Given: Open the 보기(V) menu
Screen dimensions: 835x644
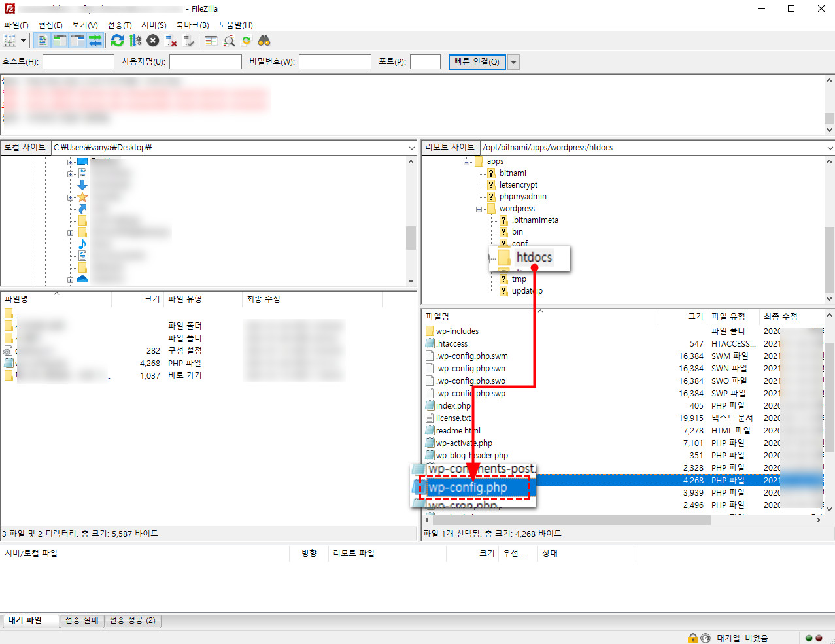Looking at the screenshot, I should click(x=84, y=25).
